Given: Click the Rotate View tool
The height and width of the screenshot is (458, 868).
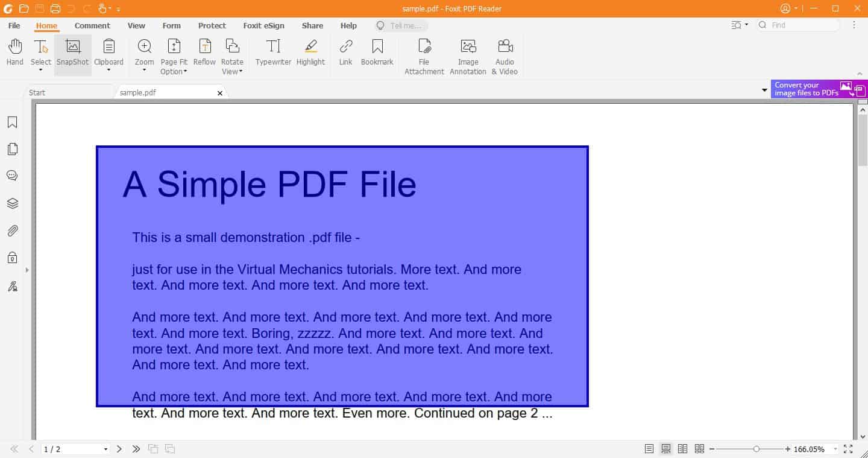Looking at the screenshot, I should (232, 57).
